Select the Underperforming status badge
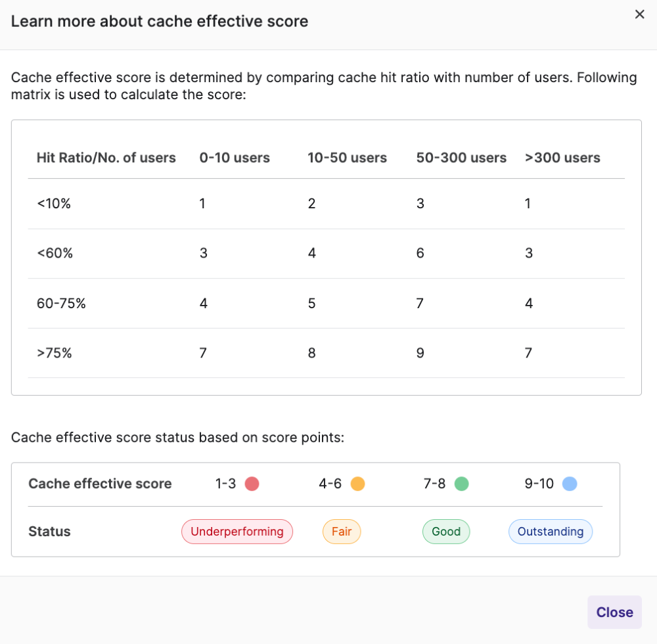Screen dimensions: 657x644 (x=237, y=532)
